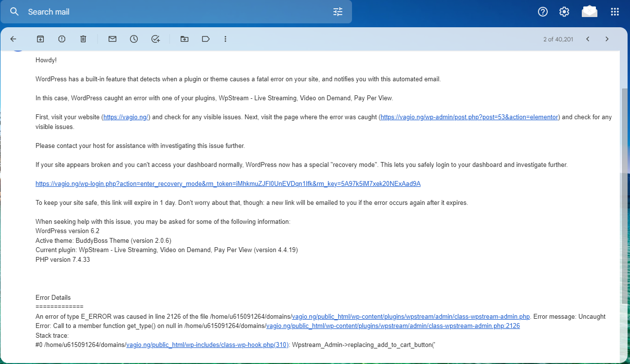Go back to the inbox
Image resolution: width=630 pixels, height=364 pixels.
13,38
